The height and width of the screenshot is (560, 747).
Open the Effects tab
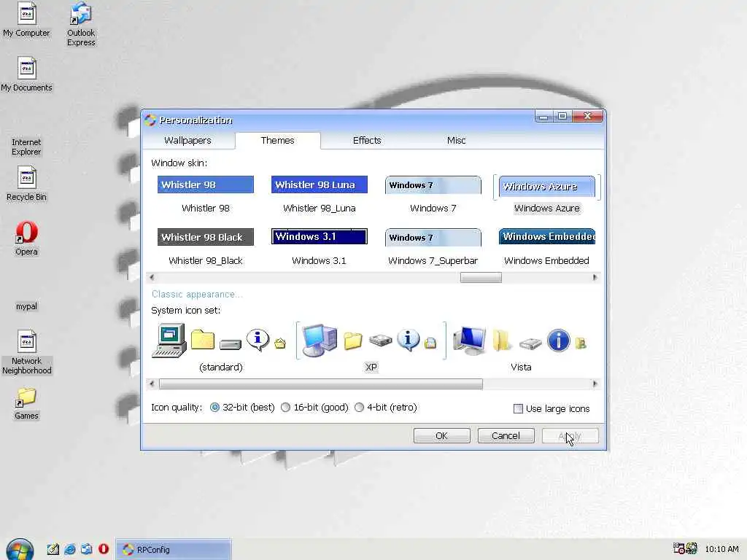pyautogui.click(x=367, y=141)
